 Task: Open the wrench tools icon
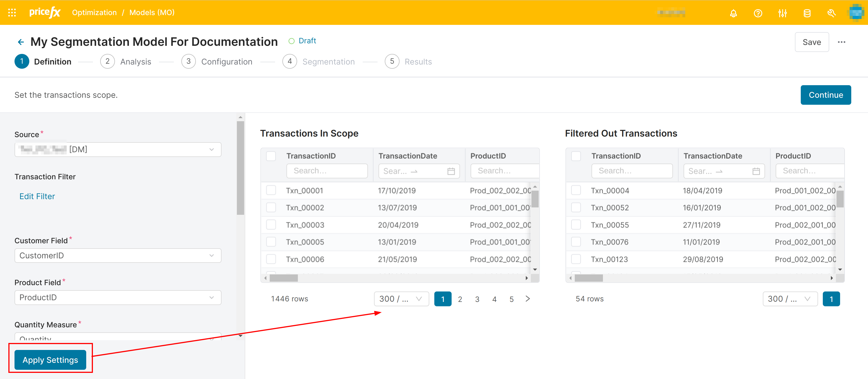tap(831, 13)
